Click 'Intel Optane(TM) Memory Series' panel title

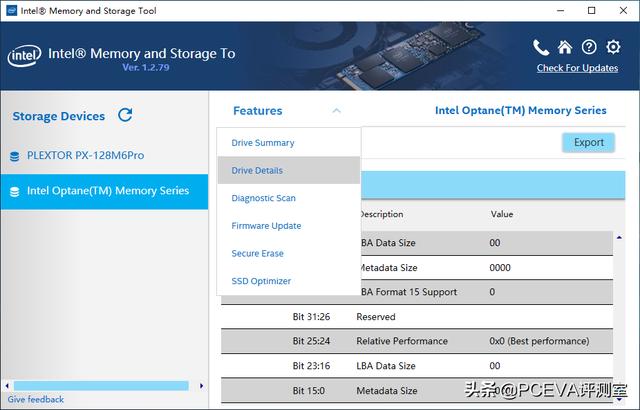click(520, 111)
